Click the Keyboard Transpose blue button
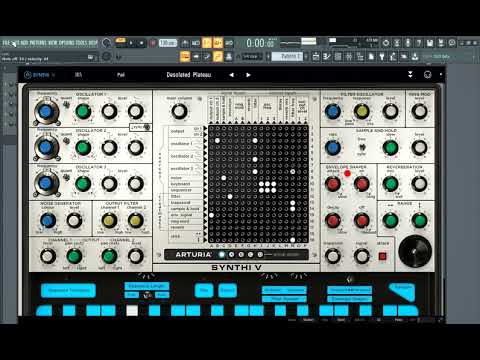The image size is (480, 360). [68, 290]
